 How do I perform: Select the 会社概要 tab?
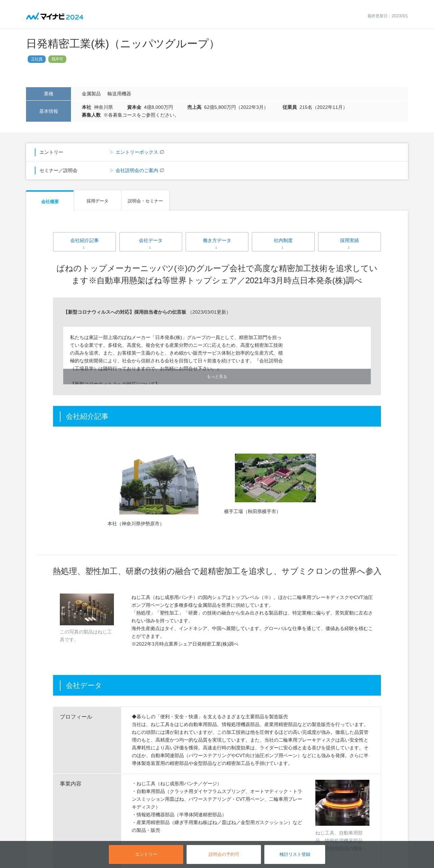50,201
